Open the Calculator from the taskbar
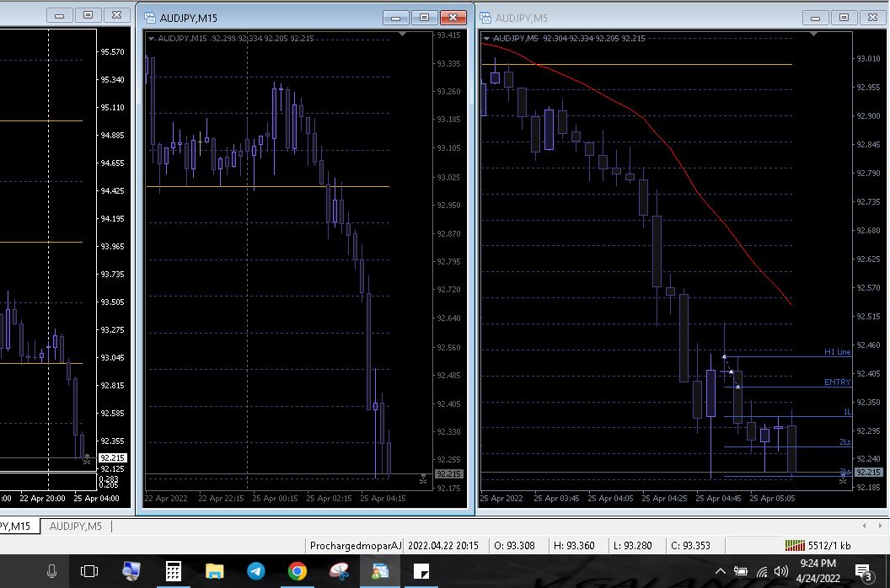The image size is (890, 588). (x=173, y=571)
